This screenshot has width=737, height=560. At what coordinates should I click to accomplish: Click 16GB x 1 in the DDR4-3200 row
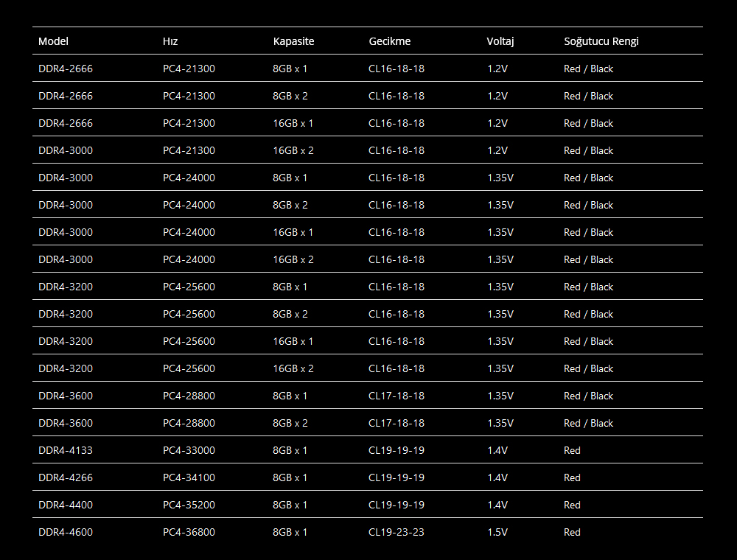pyautogui.click(x=293, y=342)
